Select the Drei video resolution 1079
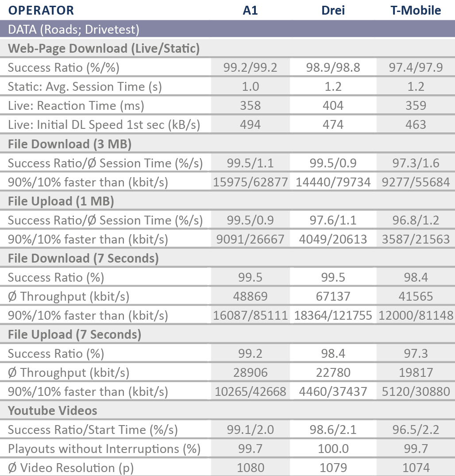Viewport: 455px width, 476px height. (333, 468)
